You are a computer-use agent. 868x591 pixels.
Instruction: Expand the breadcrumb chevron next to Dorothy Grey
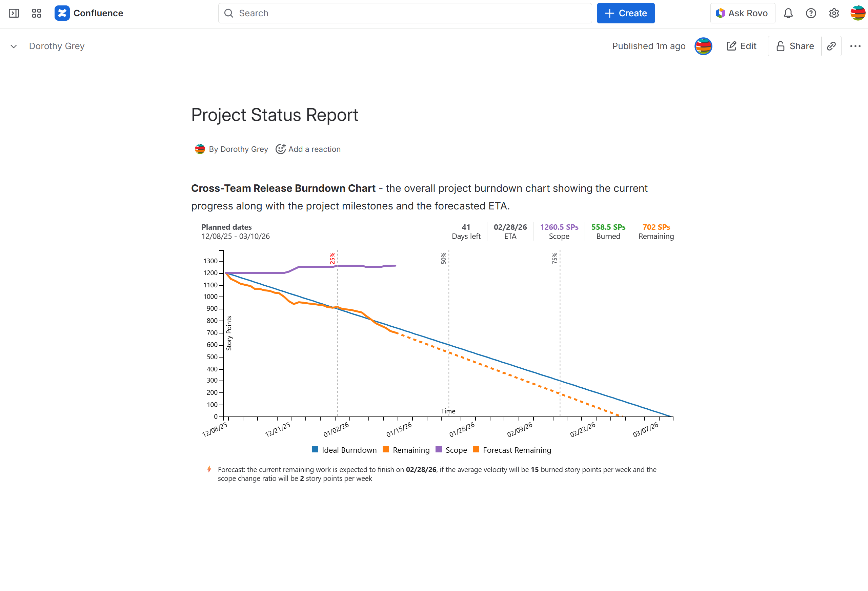(14, 46)
